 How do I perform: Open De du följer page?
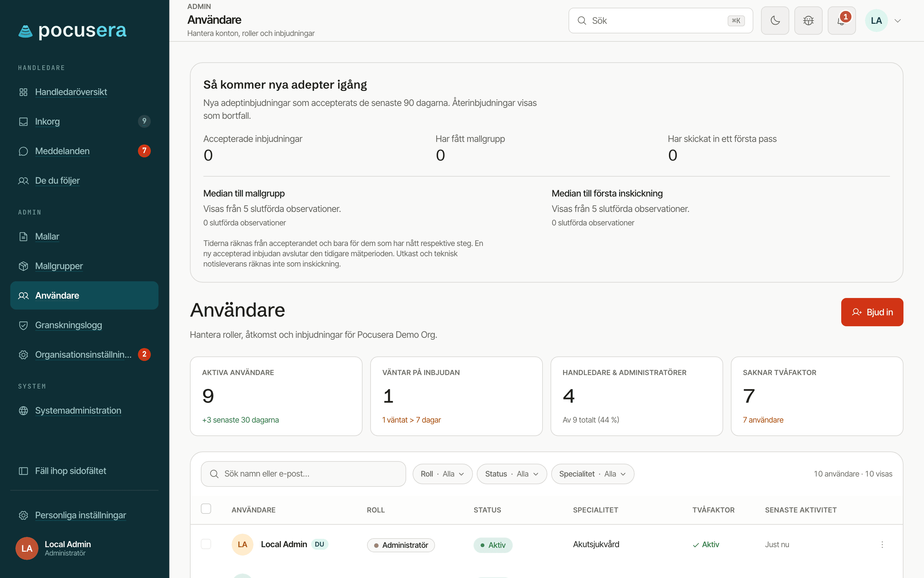pyautogui.click(x=84, y=180)
